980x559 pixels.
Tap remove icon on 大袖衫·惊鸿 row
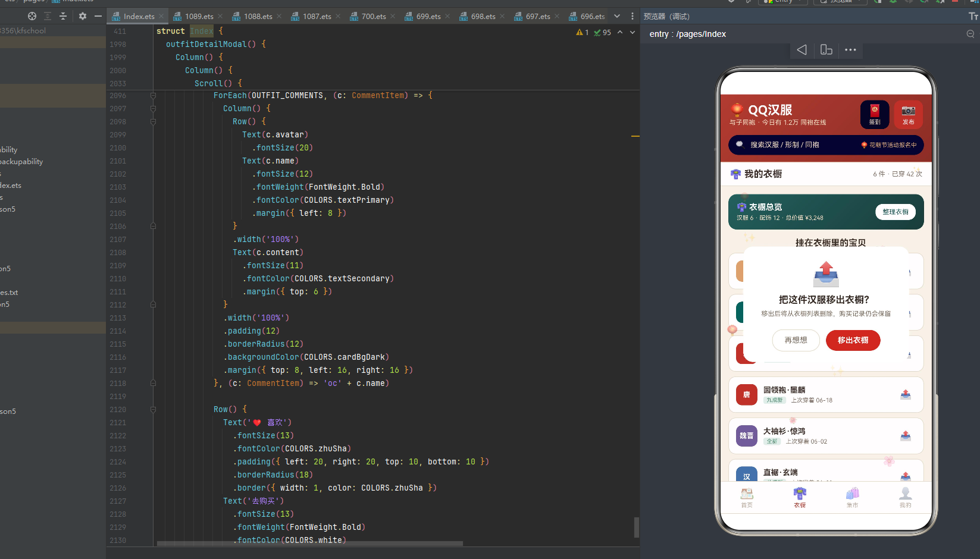tap(905, 436)
